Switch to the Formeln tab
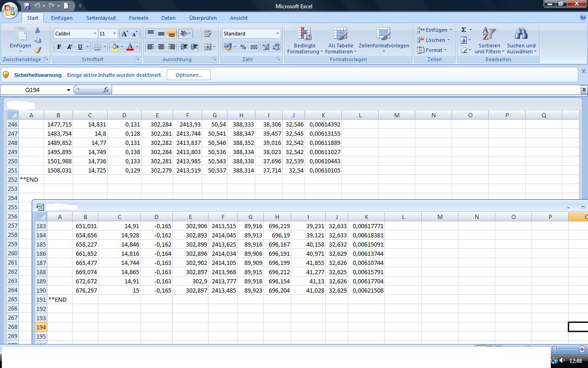 point(138,18)
